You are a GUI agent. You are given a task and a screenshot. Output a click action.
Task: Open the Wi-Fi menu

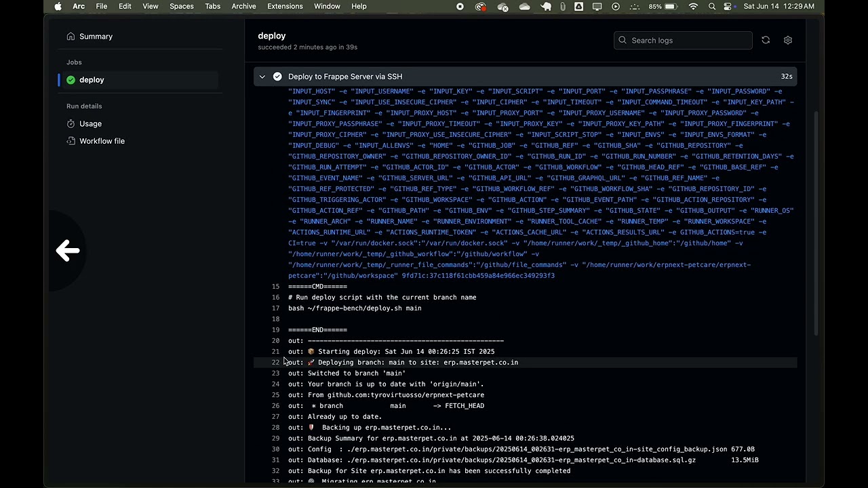[x=693, y=6]
